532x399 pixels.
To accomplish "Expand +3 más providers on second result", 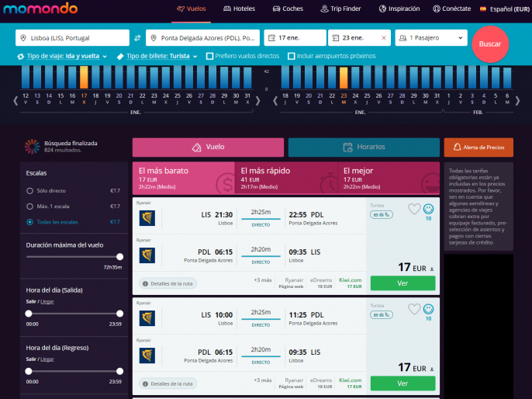I will pos(263,380).
